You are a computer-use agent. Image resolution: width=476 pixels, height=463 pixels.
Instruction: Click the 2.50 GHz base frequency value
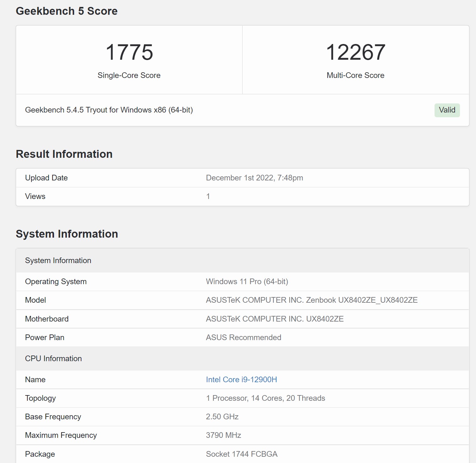point(222,417)
